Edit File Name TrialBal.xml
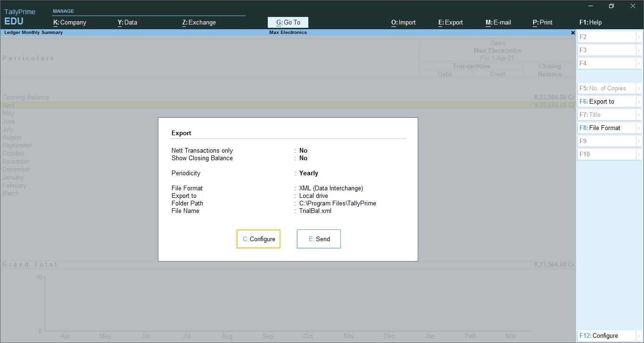 [315, 211]
